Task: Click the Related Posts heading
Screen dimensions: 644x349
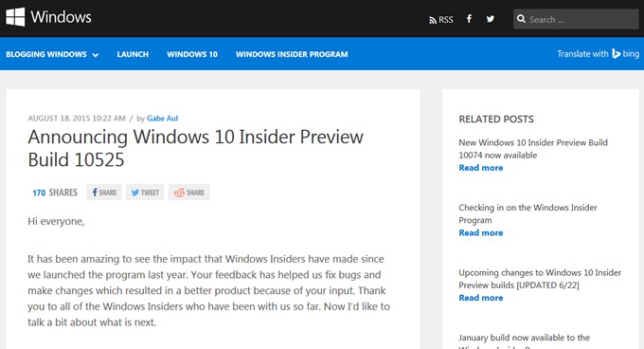Action: pos(496,119)
